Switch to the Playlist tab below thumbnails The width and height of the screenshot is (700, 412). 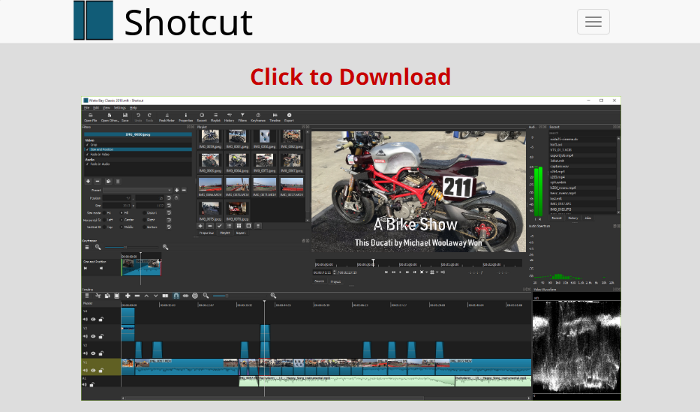(x=225, y=232)
